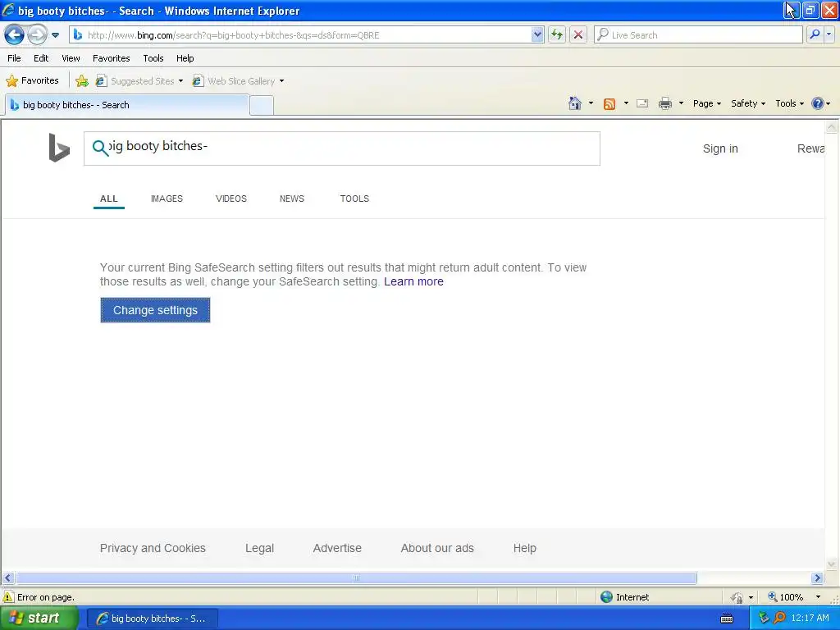Click the browser Back arrow button
This screenshot has width=840, height=630.
click(14, 34)
